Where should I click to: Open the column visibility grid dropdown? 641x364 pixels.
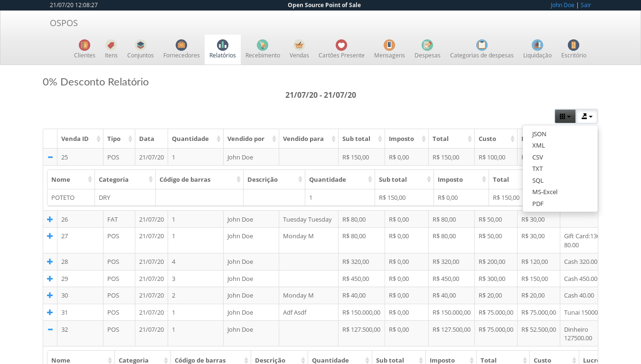coord(565,116)
